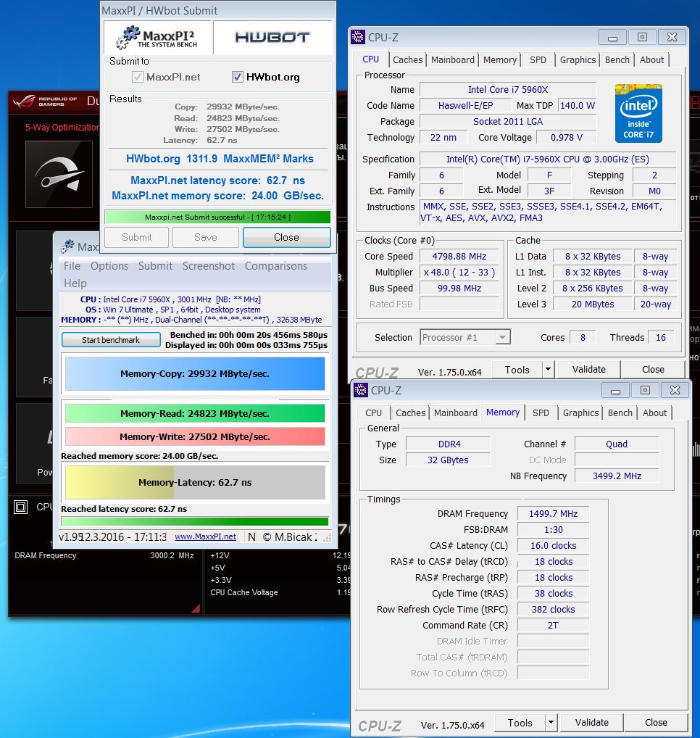700x738 pixels.
Task: Open the www.MaxxPI.net link
Action: (206, 536)
